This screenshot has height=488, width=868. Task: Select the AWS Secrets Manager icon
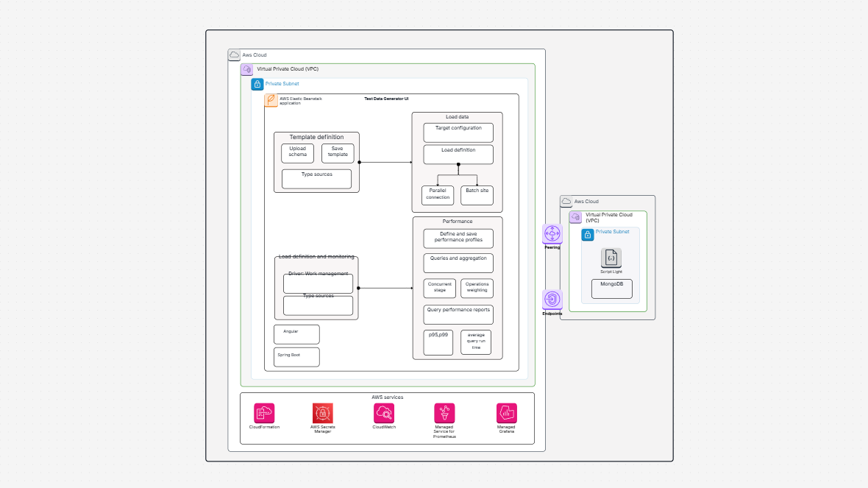(323, 413)
